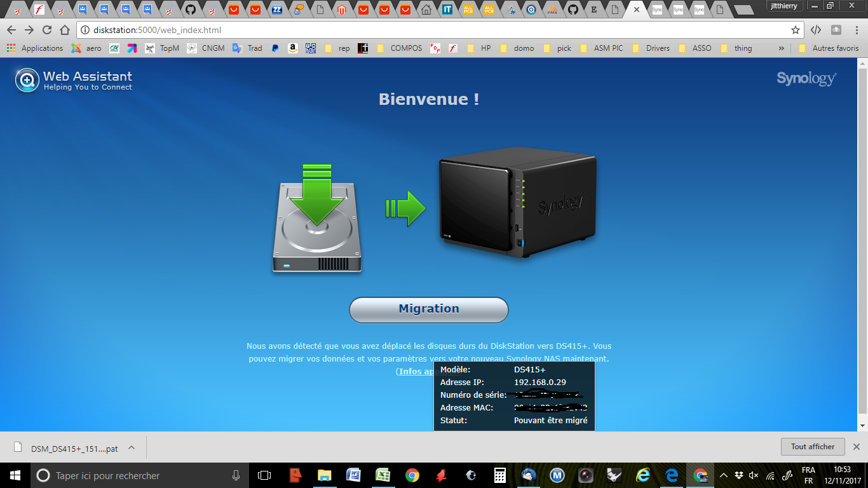Expand the COMPOS bookmarks folder

click(399, 48)
